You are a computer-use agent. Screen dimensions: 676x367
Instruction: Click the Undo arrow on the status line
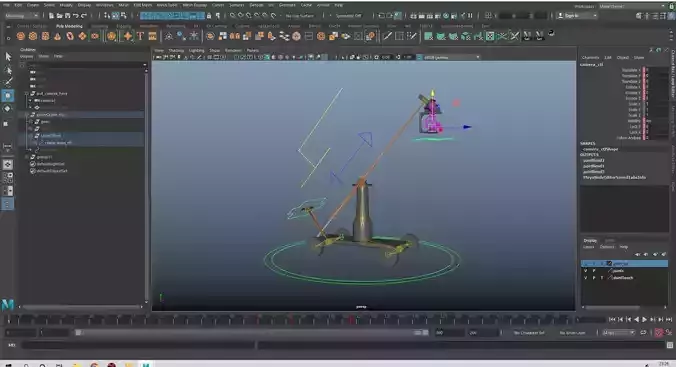pos(76,16)
